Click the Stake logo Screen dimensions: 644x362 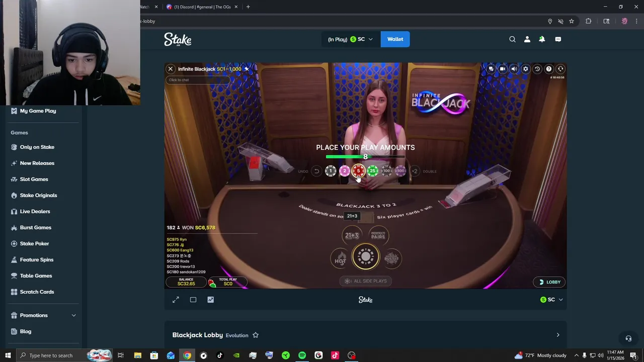click(178, 39)
